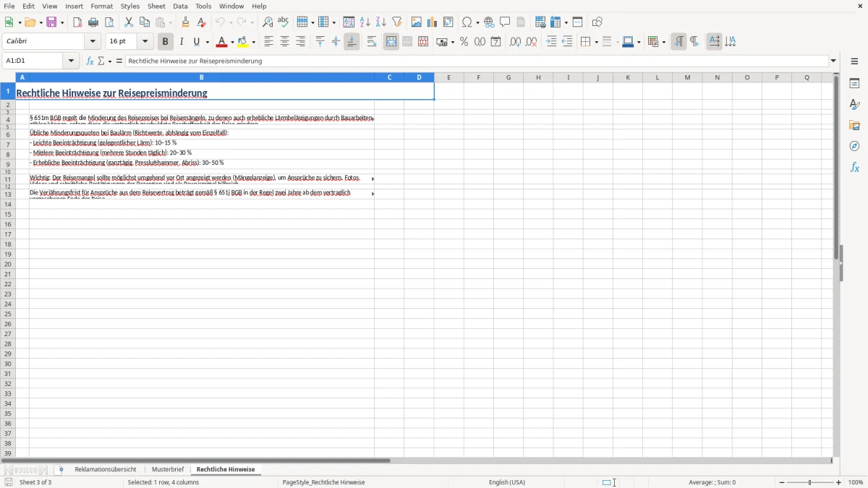Increase indent icon

tap(551, 42)
